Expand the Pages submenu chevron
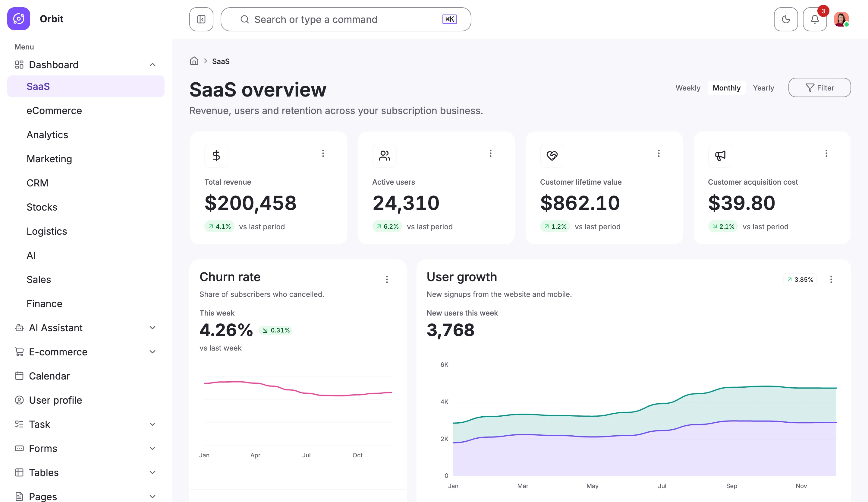Screen dimensions: 868x502 pyautogui.click(x=153, y=497)
